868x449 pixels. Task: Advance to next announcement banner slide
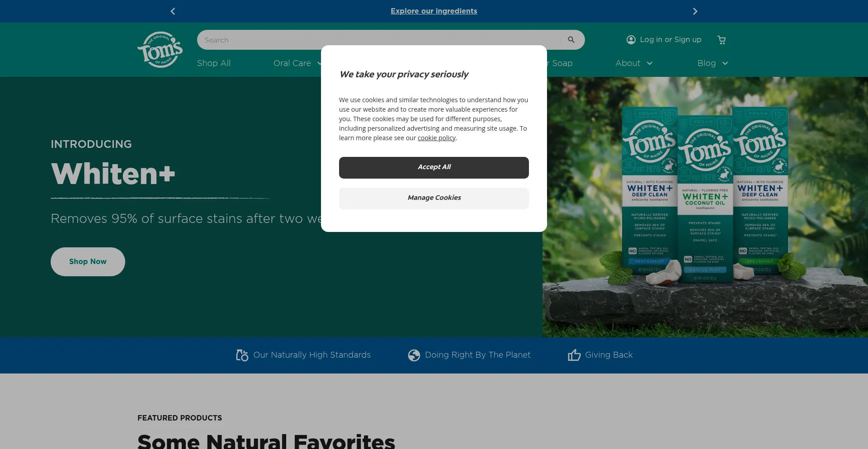[695, 11]
